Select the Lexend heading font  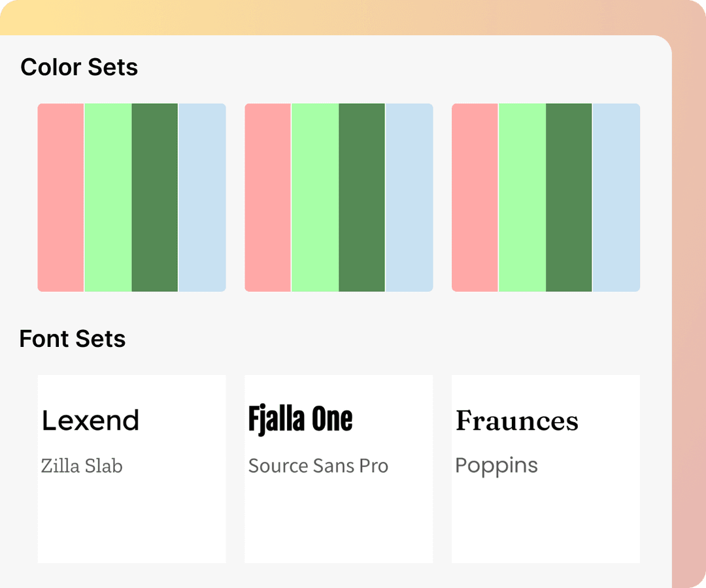point(91,421)
